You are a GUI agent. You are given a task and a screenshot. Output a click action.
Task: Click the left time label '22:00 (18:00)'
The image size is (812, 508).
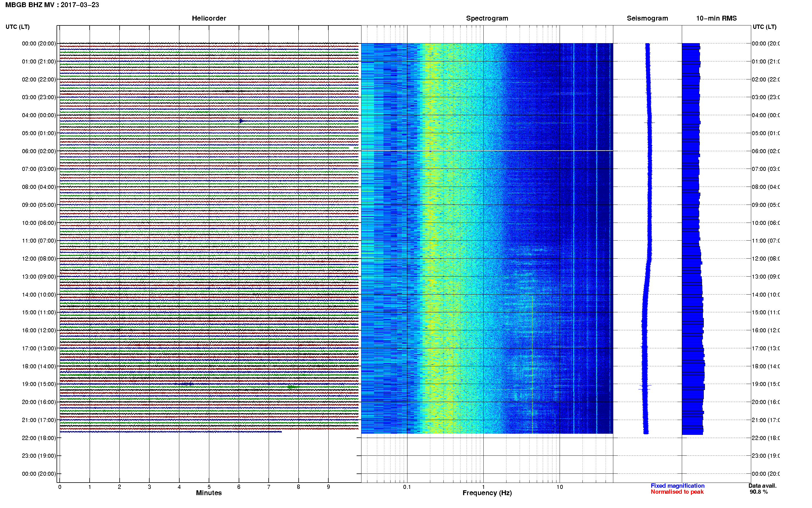(x=39, y=438)
